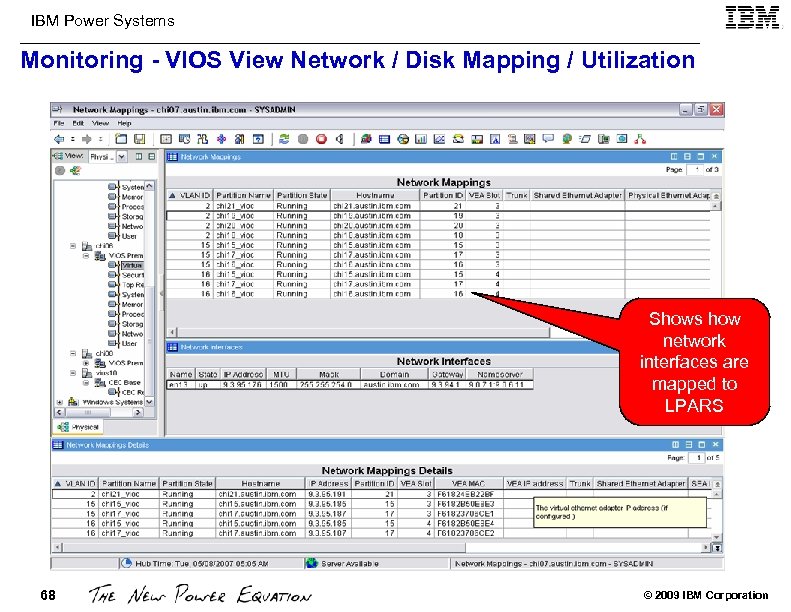This screenshot has width=791, height=612.
Task: Select the linear gauge toolbar icon
Action: (x=477, y=139)
